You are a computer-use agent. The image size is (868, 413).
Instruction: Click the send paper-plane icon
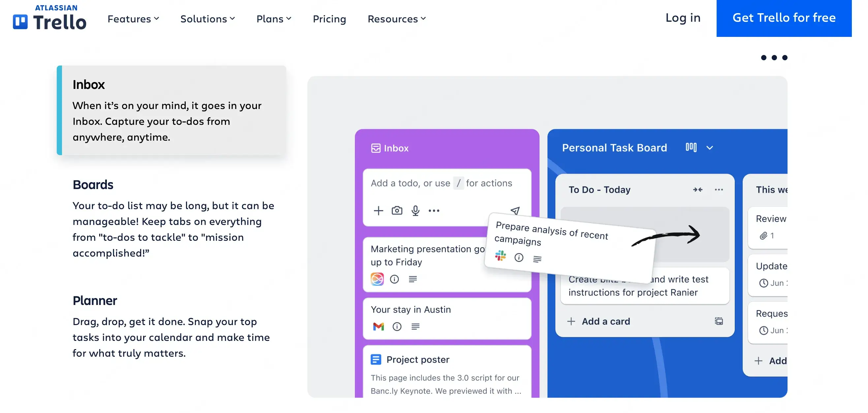tap(515, 211)
